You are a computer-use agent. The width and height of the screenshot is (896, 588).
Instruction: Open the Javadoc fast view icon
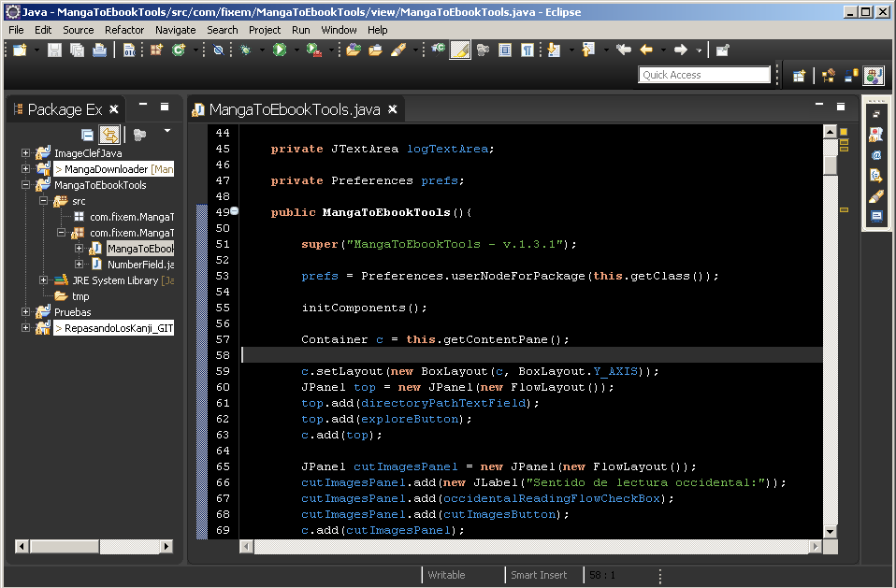(x=876, y=155)
